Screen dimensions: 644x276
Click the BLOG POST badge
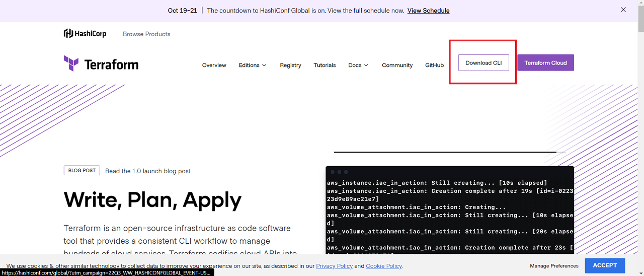click(x=82, y=171)
